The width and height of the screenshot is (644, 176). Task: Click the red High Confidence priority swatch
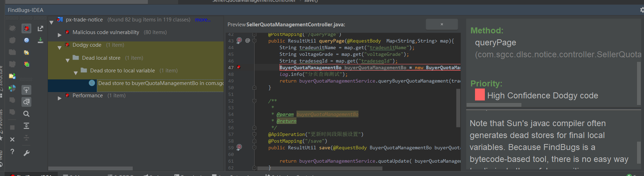(x=480, y=95)
